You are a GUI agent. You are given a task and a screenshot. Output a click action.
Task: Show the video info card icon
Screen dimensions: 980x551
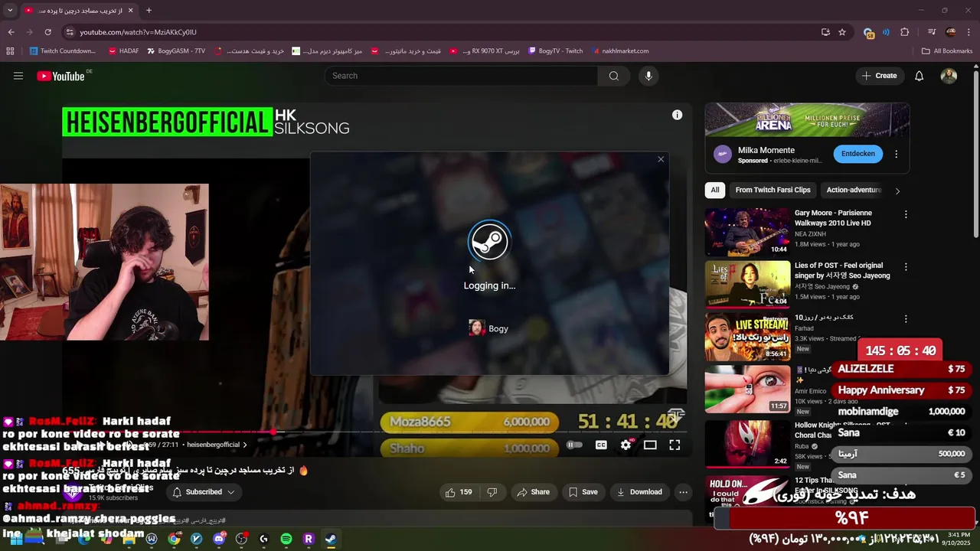tap(677, 115)
